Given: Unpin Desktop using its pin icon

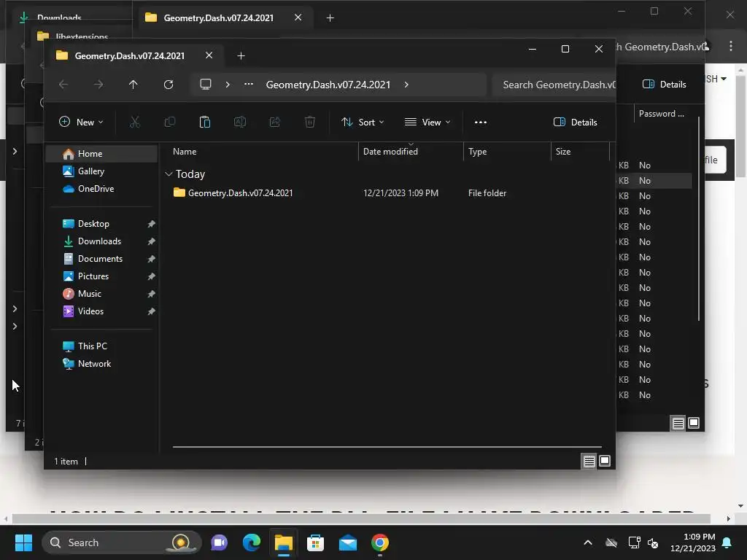Looking at the screenshot, I should pyautogui.click(x=152, y=224).
